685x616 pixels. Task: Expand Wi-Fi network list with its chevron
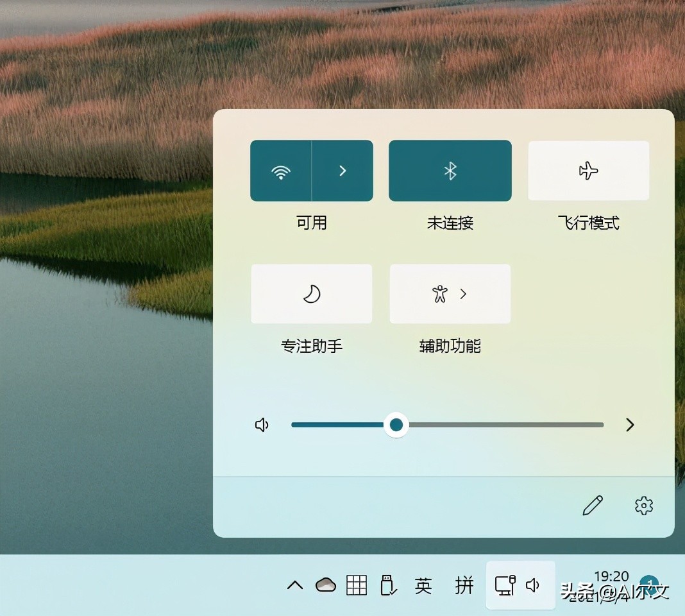(342, 171)
